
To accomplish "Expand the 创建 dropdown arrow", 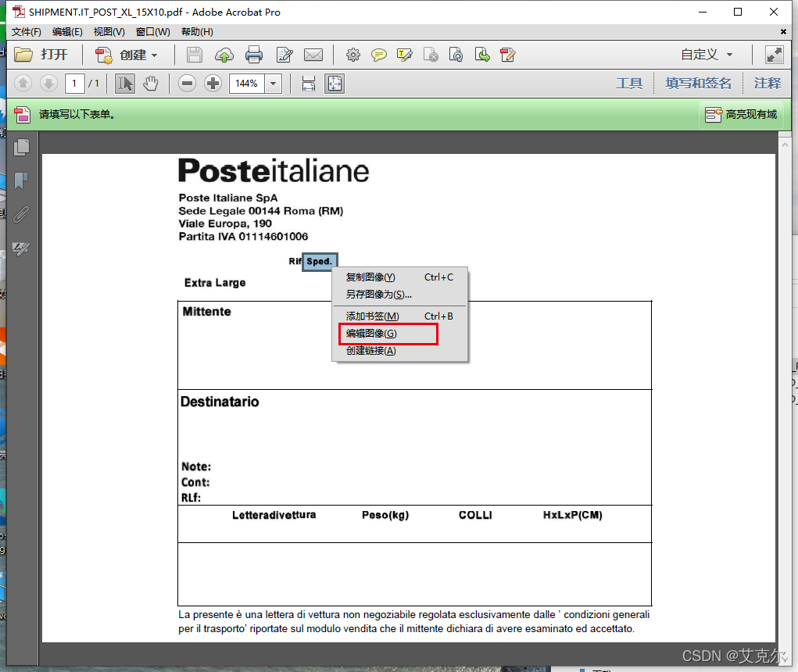I will coord(154,55).
